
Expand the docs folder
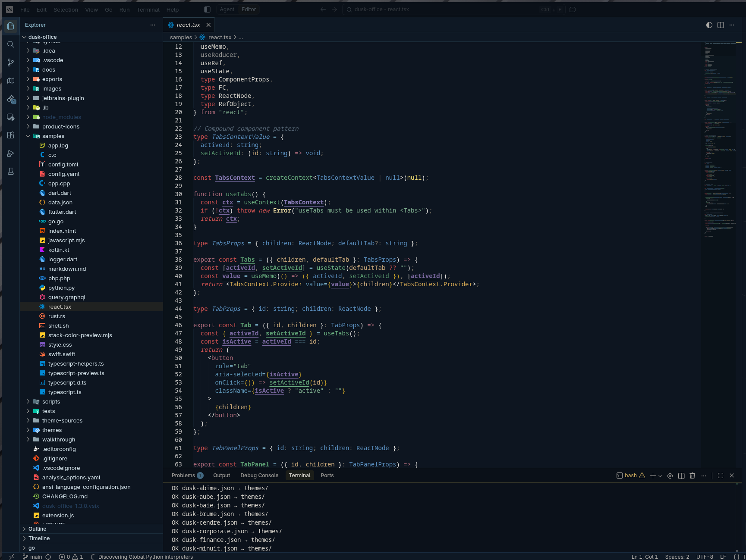click(91, 70)
